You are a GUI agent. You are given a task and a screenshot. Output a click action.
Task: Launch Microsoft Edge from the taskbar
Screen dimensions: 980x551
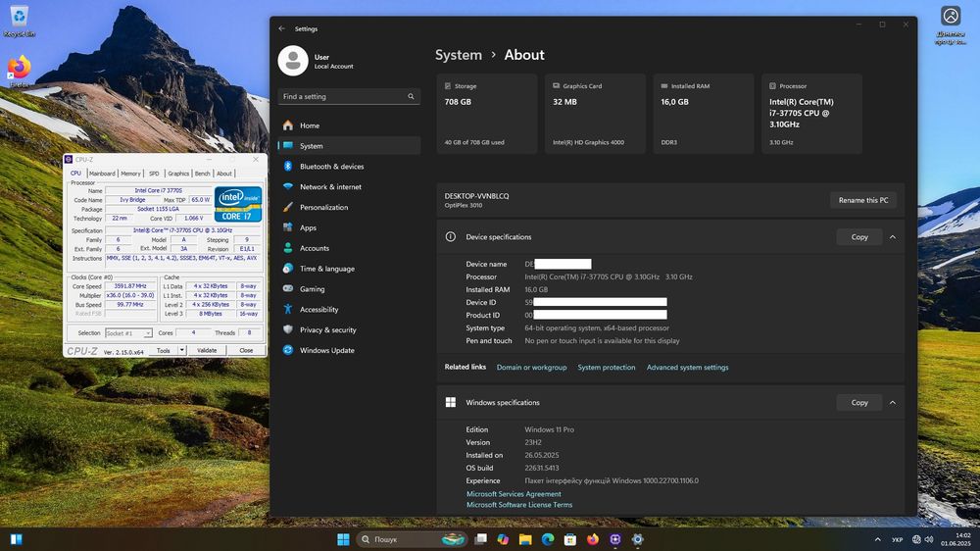548,539
